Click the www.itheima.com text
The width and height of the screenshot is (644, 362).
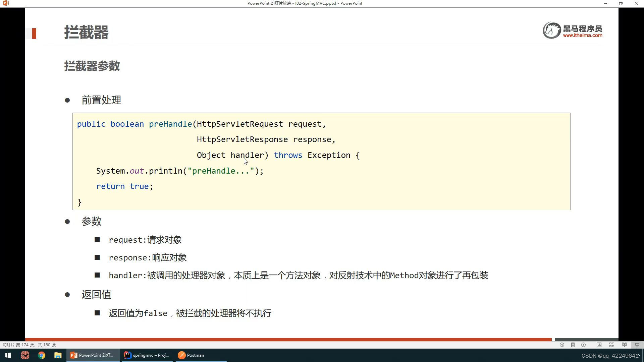coord(583,35)
